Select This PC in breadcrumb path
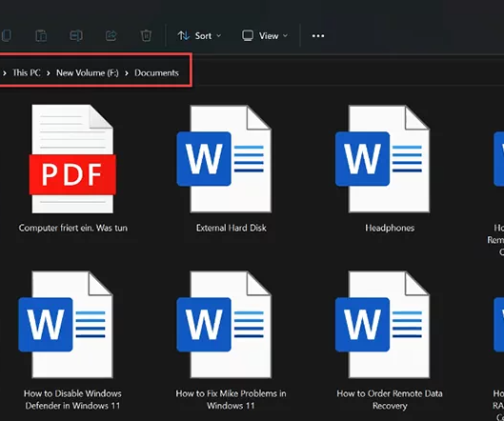The width and height of the screenshot is (504, 421). click(27, 73)
